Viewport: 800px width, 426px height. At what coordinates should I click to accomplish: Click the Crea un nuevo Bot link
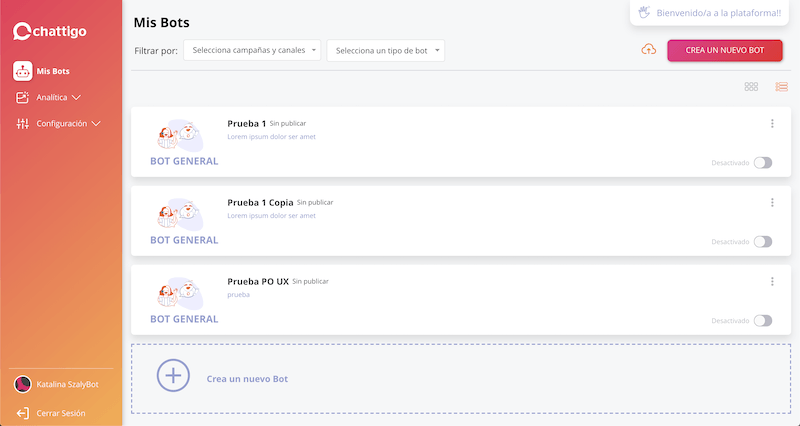pos(247,379)
